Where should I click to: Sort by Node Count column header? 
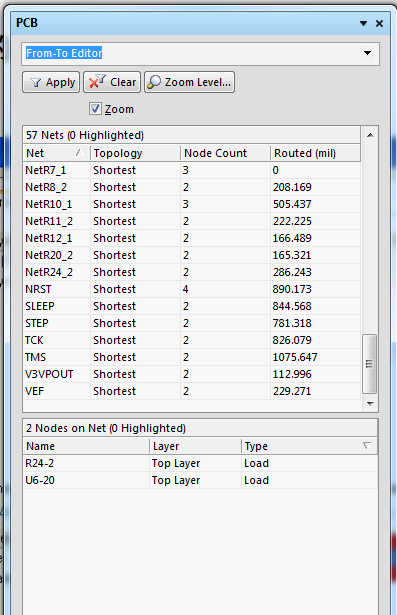click(x=226, y=153)
